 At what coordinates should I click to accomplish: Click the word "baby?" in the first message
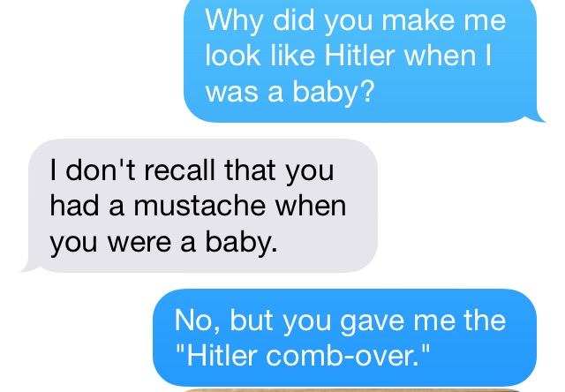[334, 93]
